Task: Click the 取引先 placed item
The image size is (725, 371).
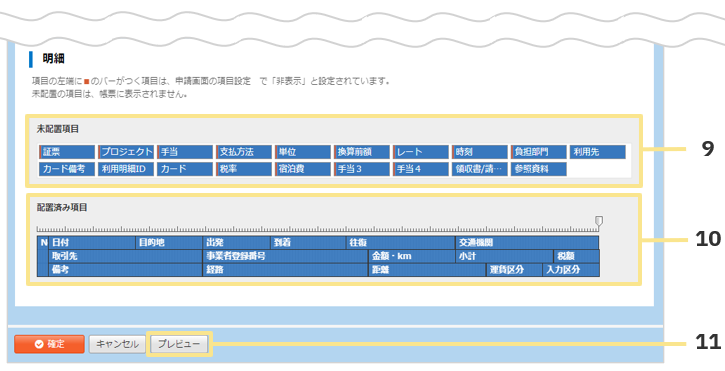Action: pyautogui.click(x=126, y=256)
